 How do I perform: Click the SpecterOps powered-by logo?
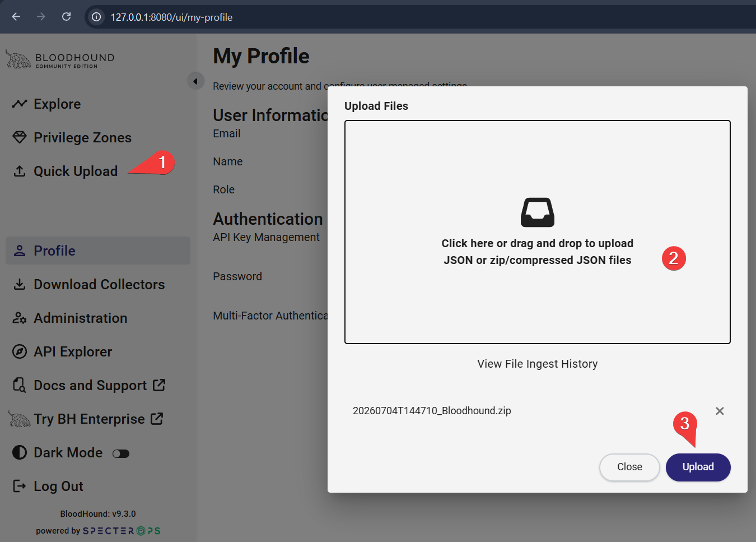(x=122, y=531)
